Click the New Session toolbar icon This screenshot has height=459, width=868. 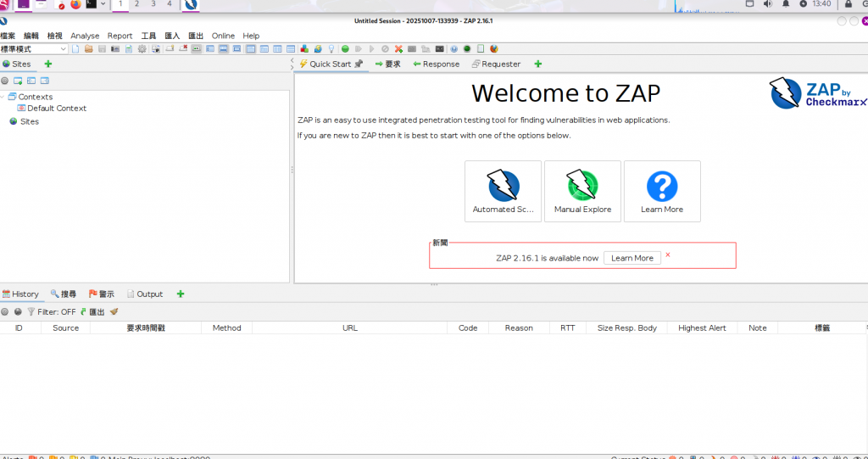(x=75, y=48)
